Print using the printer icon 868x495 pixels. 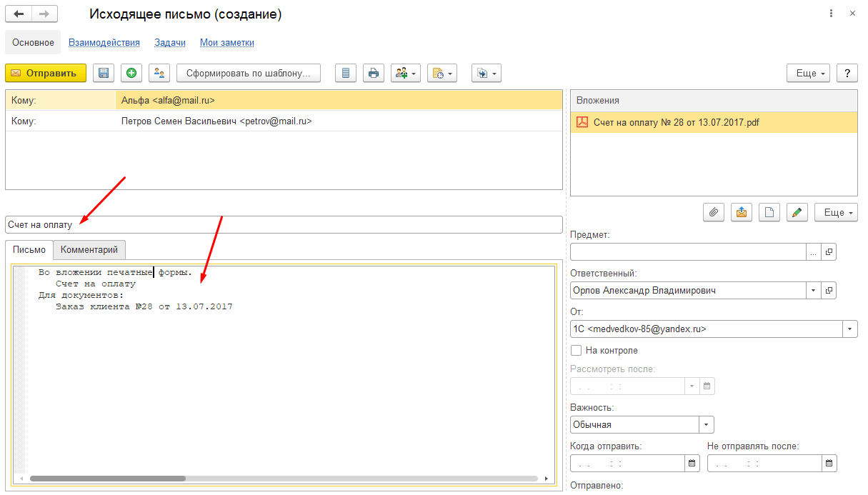tap(374, 73)
